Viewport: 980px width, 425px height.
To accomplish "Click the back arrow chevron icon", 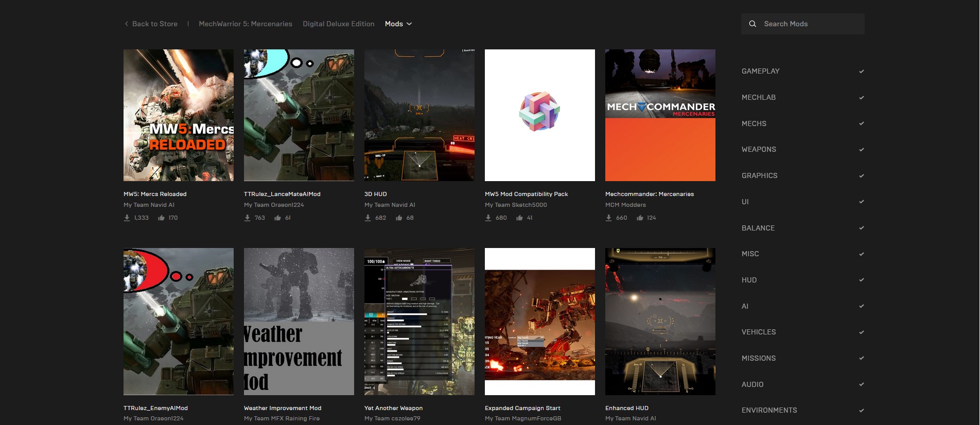I will tap(127, 24).
